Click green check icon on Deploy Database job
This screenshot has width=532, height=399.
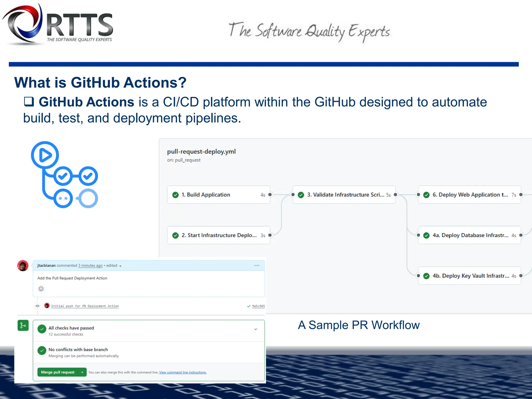pos(427,235)
